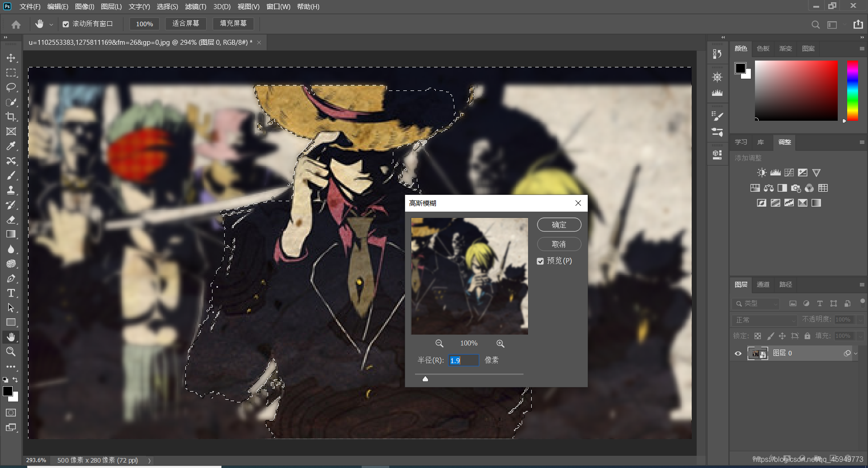Lock layer position
The height and width of the screenshot is (468, 868).
[x=783, y=336]
